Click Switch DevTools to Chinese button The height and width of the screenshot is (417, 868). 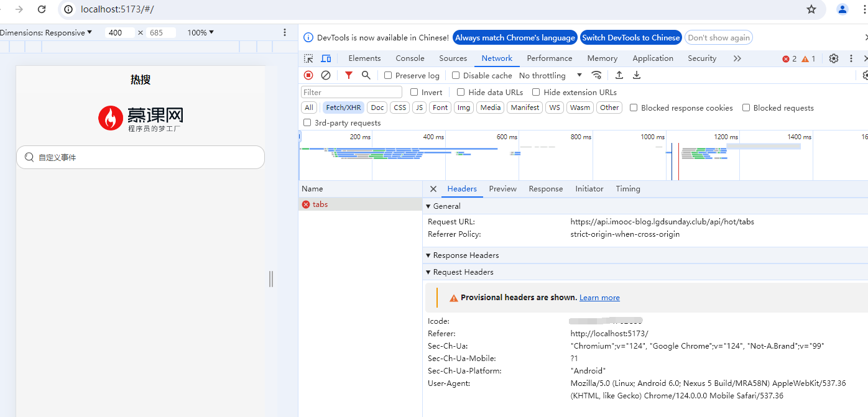coord(631,38)
